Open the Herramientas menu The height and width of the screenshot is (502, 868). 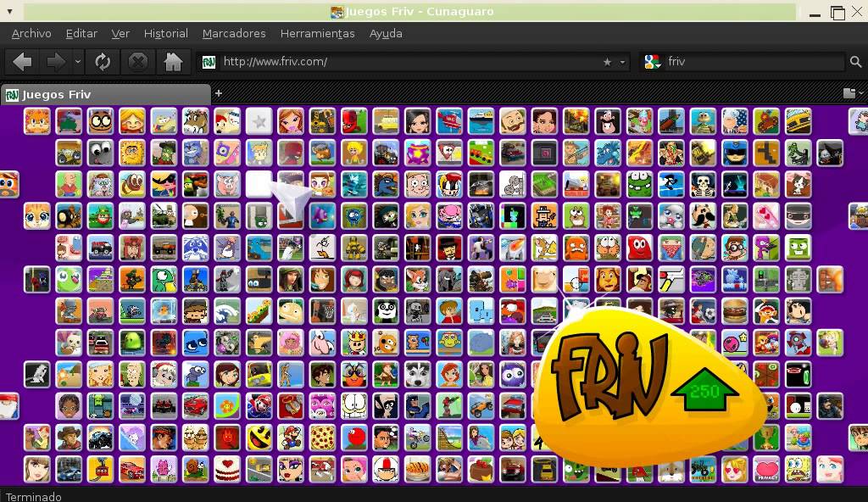317,33
